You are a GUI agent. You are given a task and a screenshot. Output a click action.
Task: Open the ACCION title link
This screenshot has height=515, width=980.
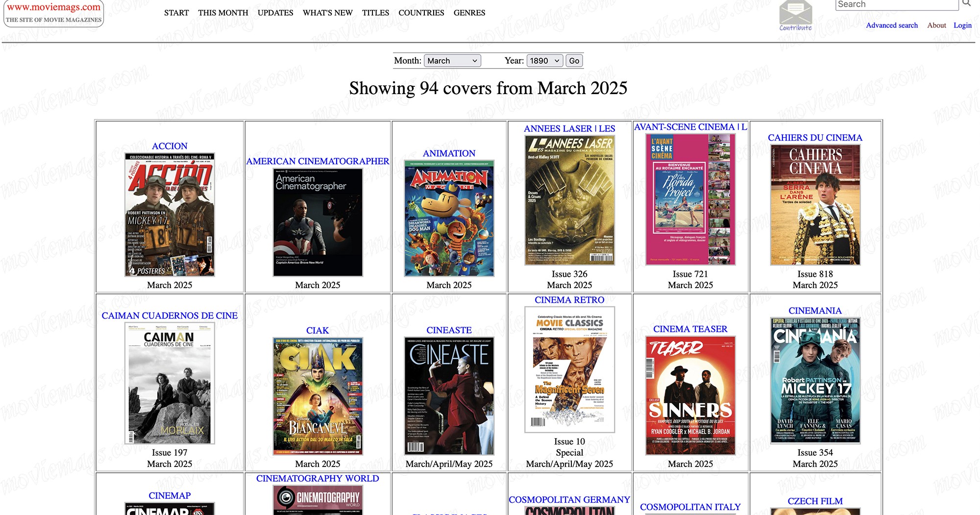click(170, 146)
